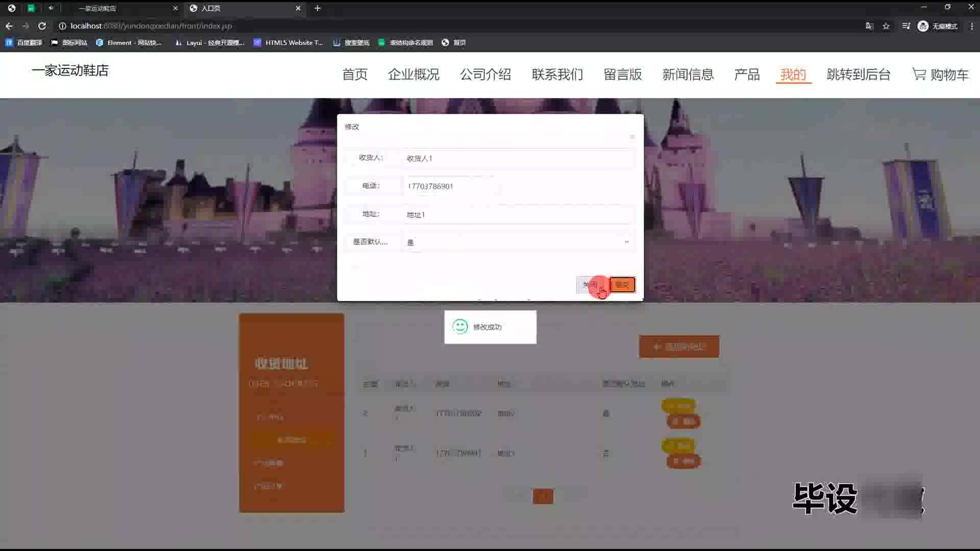
Task: Click the yellow edit button for row 1
Action: (679, 446)
